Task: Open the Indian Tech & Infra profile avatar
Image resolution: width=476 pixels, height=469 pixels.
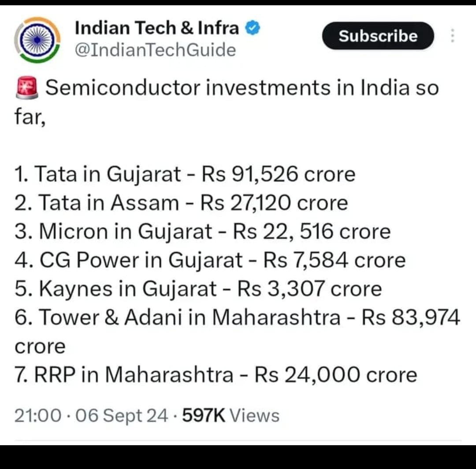Action: [x=37, y=40]
